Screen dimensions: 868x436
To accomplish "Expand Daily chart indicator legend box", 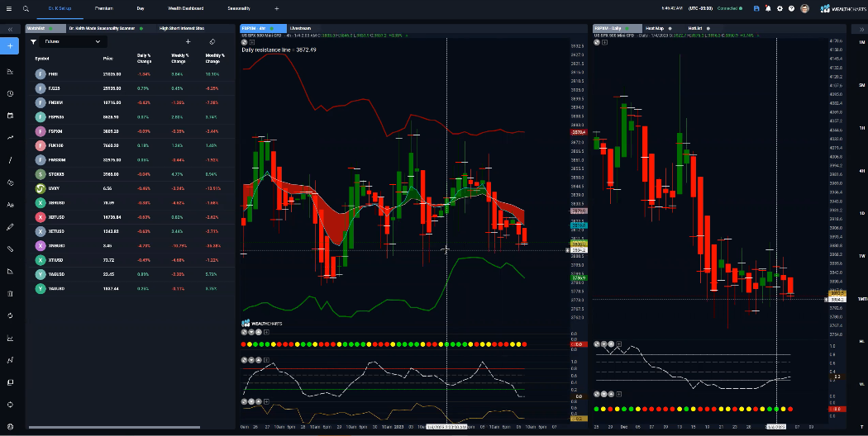I will [604, 42].
